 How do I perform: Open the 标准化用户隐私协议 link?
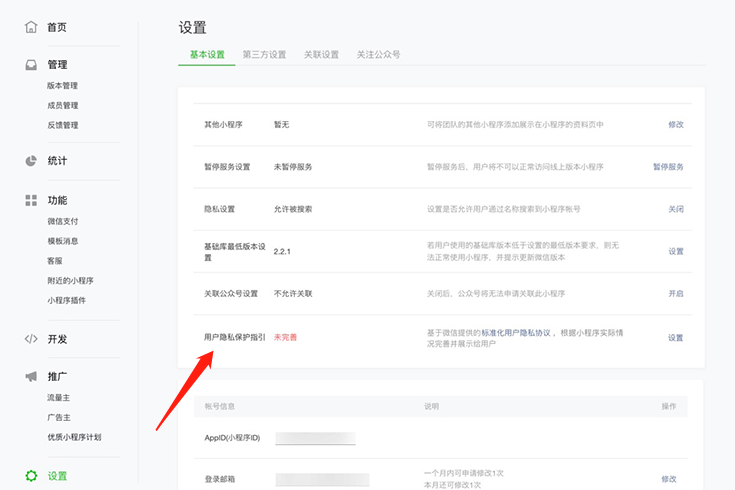pyautogui.click(x=516, y=332)
